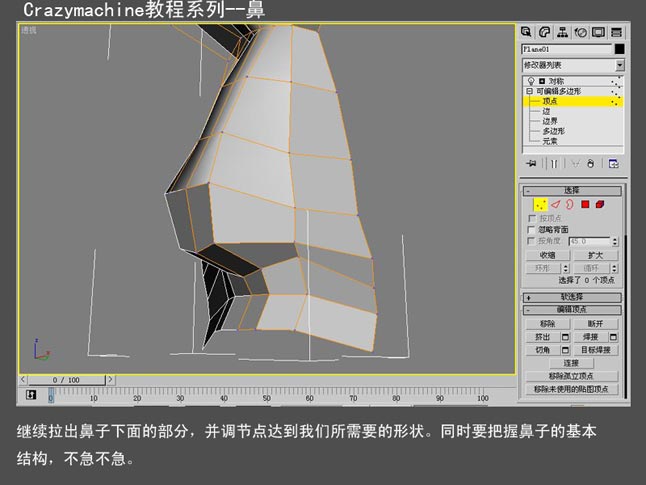Click the Plane01 object name field
The width and height of the screenshot is (646, 485).
pos(567,49)
